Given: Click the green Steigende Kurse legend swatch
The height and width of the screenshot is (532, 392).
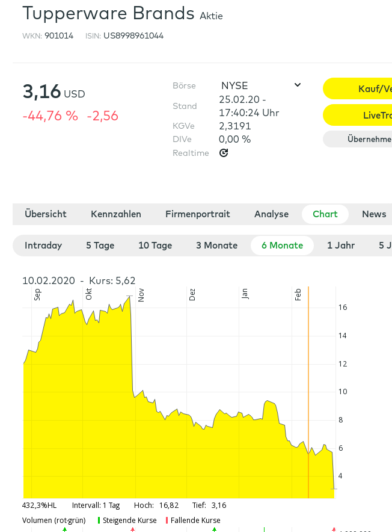Looking at the screenshot, I should tap(99, 521).
